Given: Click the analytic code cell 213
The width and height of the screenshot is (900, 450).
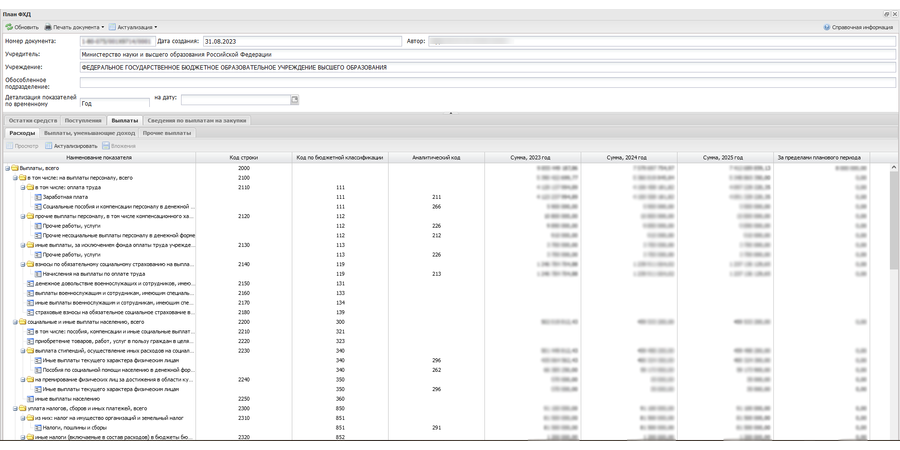Looking at the screenshot, I should [436, 274].
